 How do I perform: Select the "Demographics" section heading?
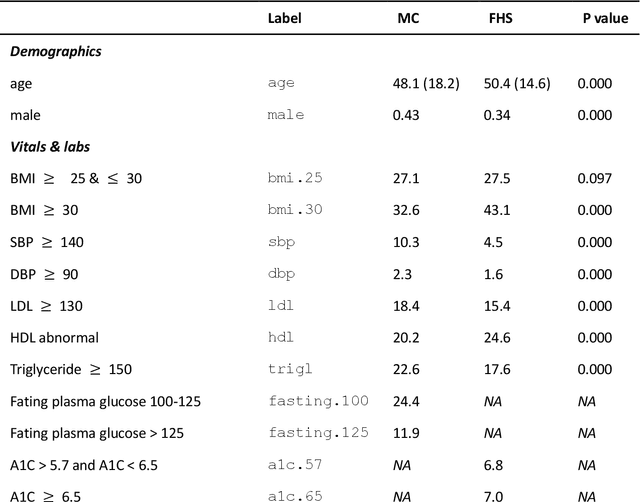coord(56,52)
